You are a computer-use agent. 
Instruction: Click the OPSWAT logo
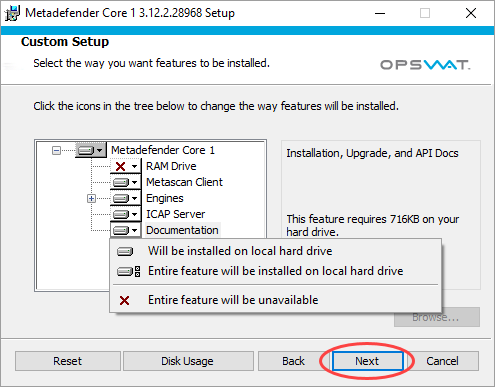tap(425, 65)
